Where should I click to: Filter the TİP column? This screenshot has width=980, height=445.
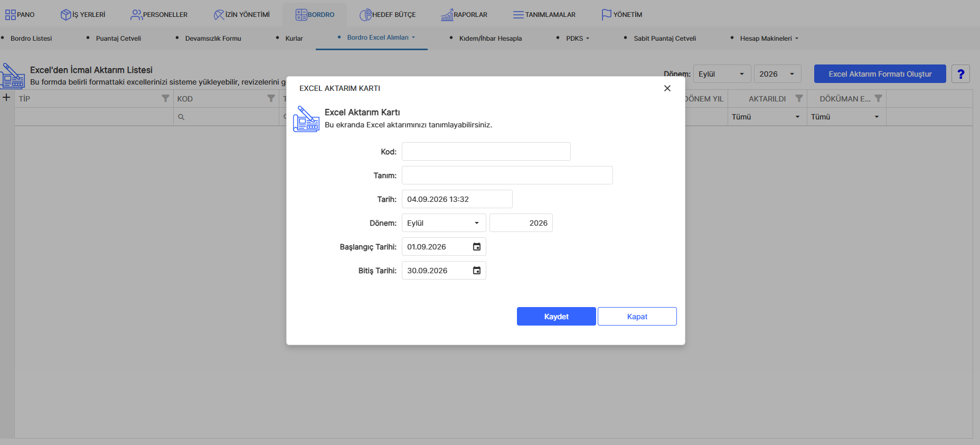[165, 98]
